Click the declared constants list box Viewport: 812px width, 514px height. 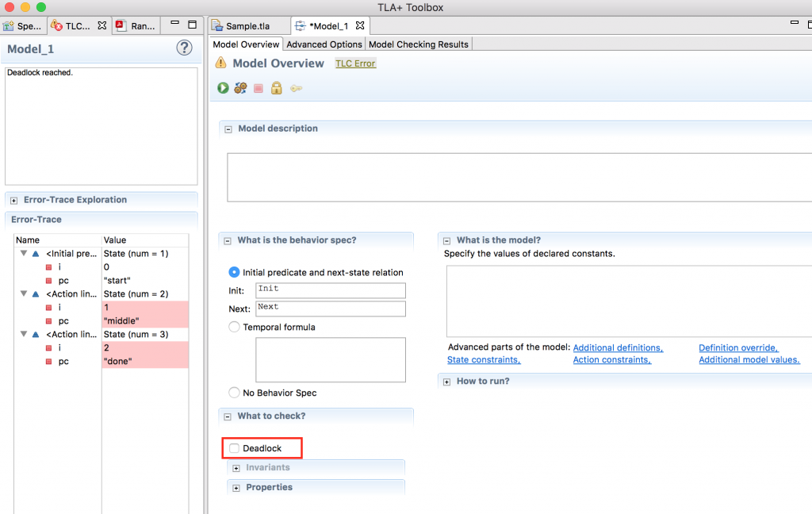629,301
